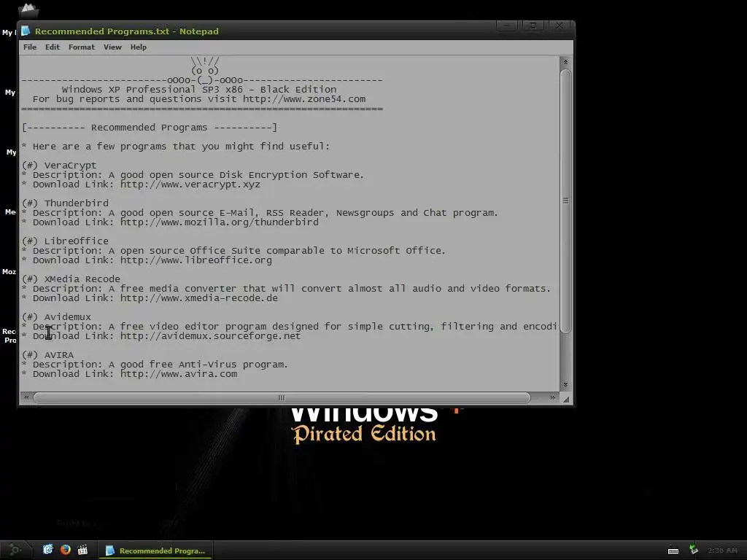Image resolution: width=747 pixels, height=560 pixels.
Task: Click the XMedia Recode heading line
Action: click(71, 279)
